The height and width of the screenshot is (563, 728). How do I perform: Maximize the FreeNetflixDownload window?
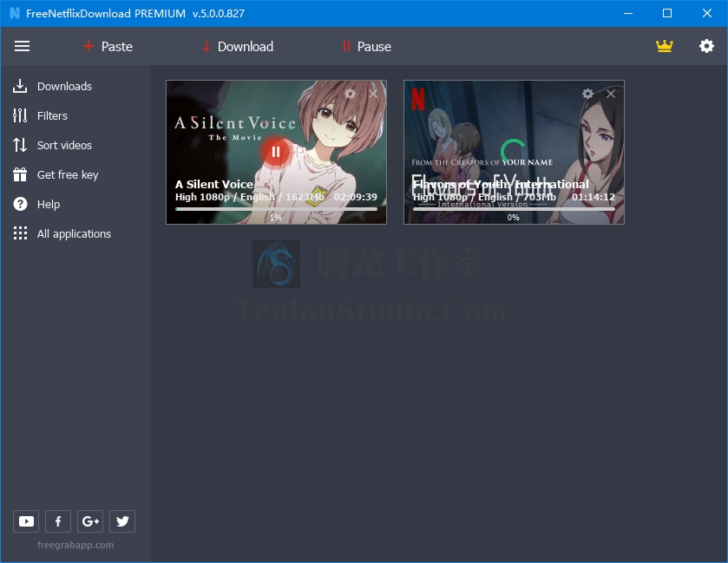(667, 13)
